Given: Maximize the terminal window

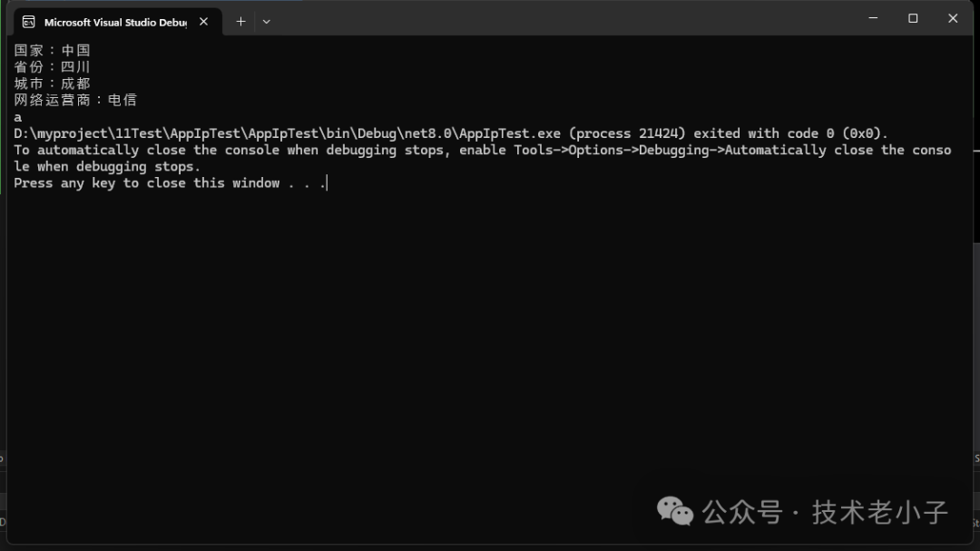Looking at the screenshot, I should point(913,18).
